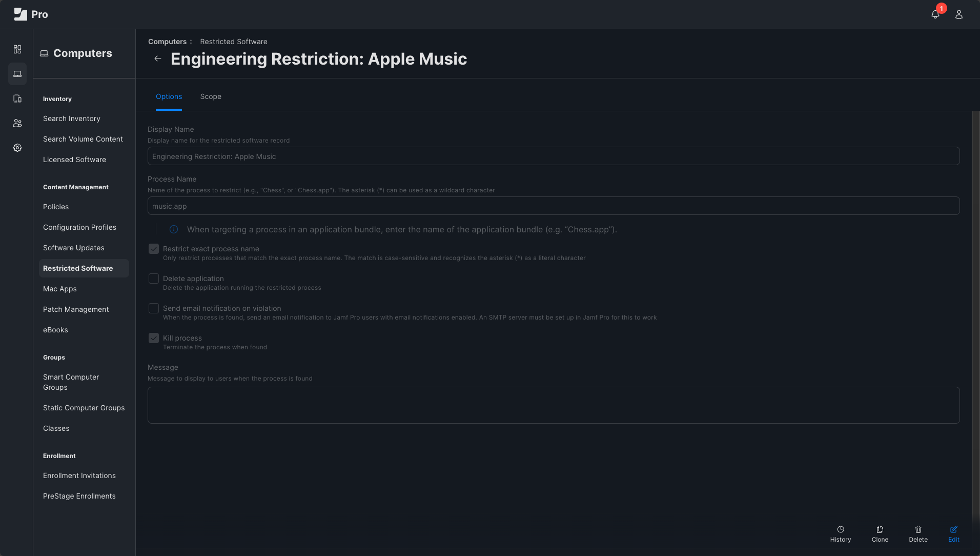The width and height of the screenshot is (980, 556).
Task: Go back using the left arrow icon
Action: [158, 58]
